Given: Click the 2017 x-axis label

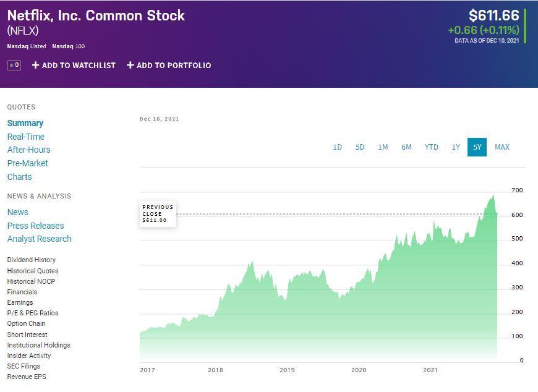Looking at the screenshot, I should click(147, 370).
